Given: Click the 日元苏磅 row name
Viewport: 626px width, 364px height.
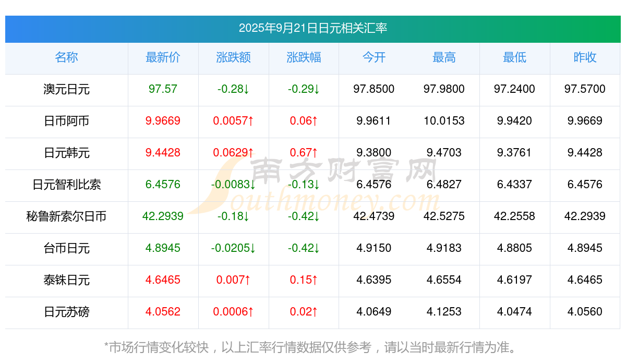Looking at the screenshot, I should click(x=67, y=312).
